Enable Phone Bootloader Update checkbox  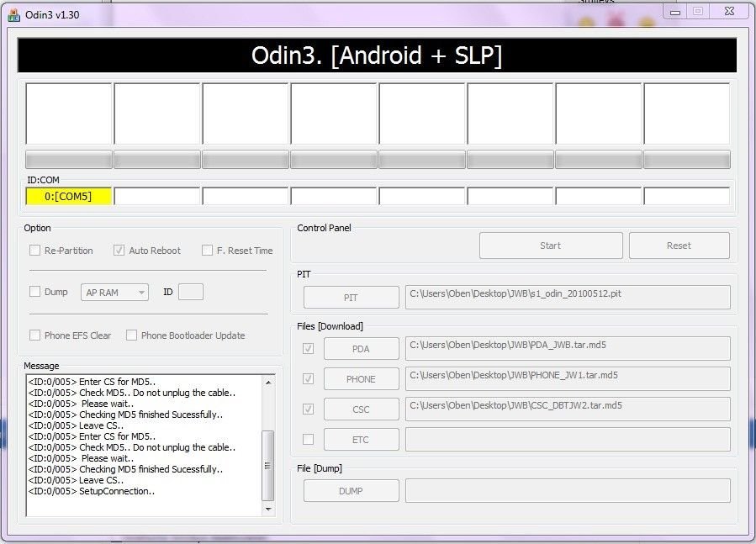coord(131,335)
